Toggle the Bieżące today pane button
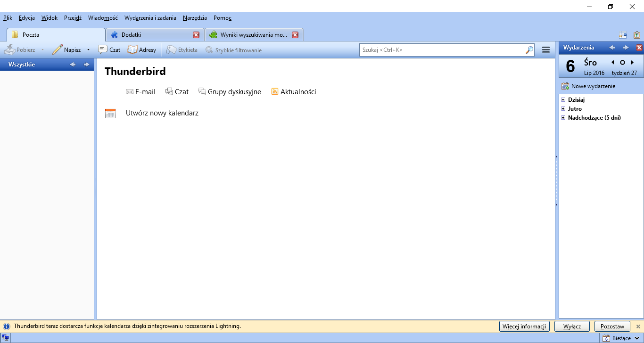Screen dimensions: 644x343 (617, 338)
